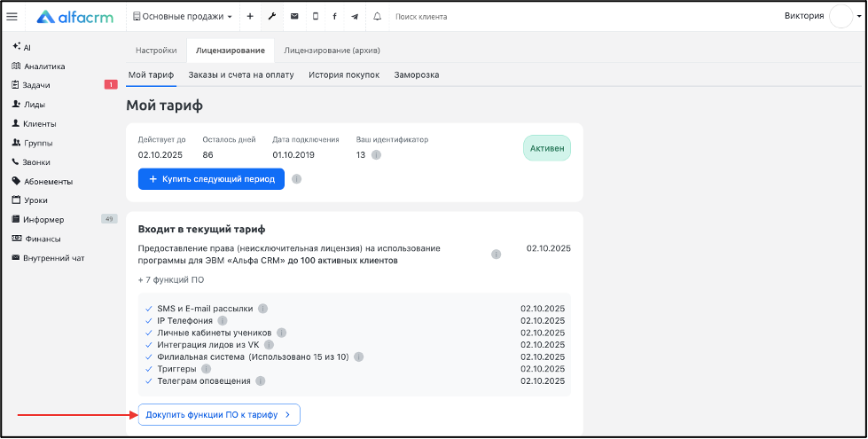The image size is (868, 439).
Task: Open info icon beside IP Телефония
Action: coord(223,320)
